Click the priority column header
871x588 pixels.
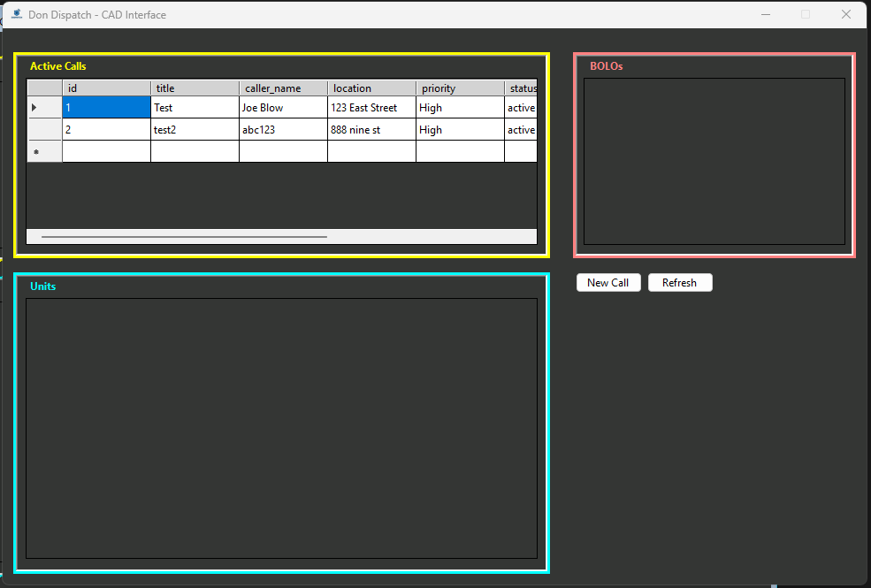pyautogui.click(x=460, y=88)
